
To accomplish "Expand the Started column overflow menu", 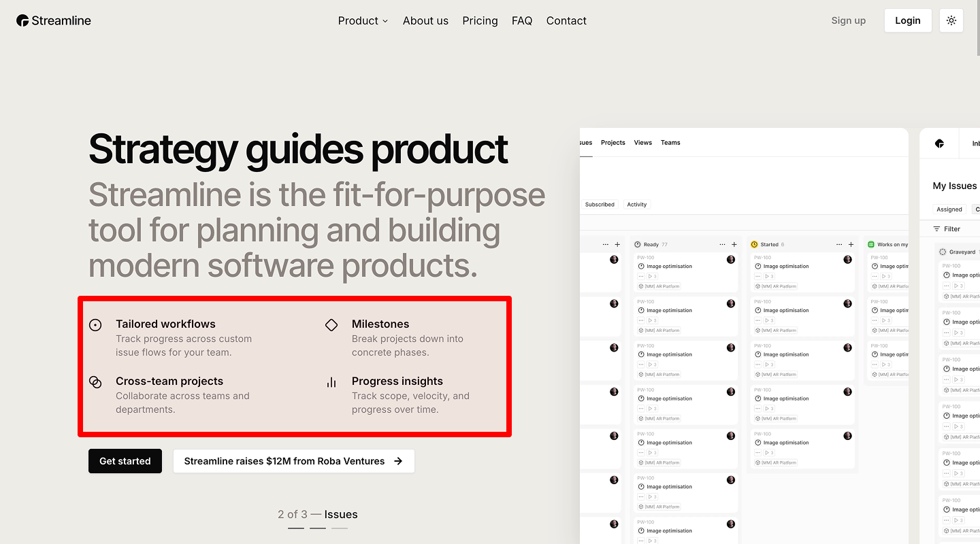I will 839,243.
